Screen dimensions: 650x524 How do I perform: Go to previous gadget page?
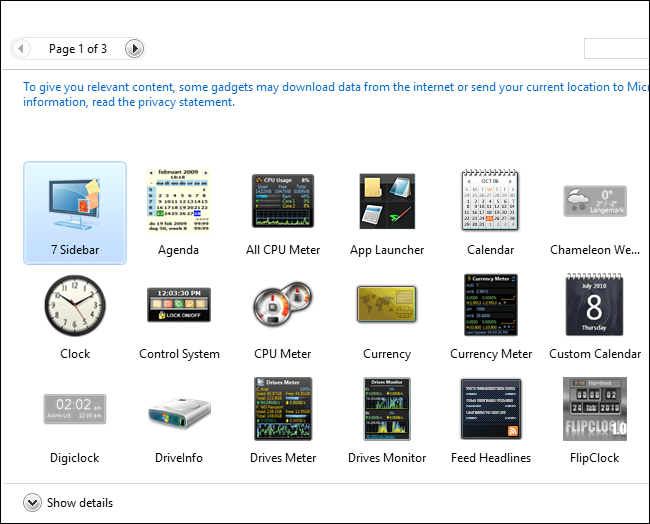[23, 48]
